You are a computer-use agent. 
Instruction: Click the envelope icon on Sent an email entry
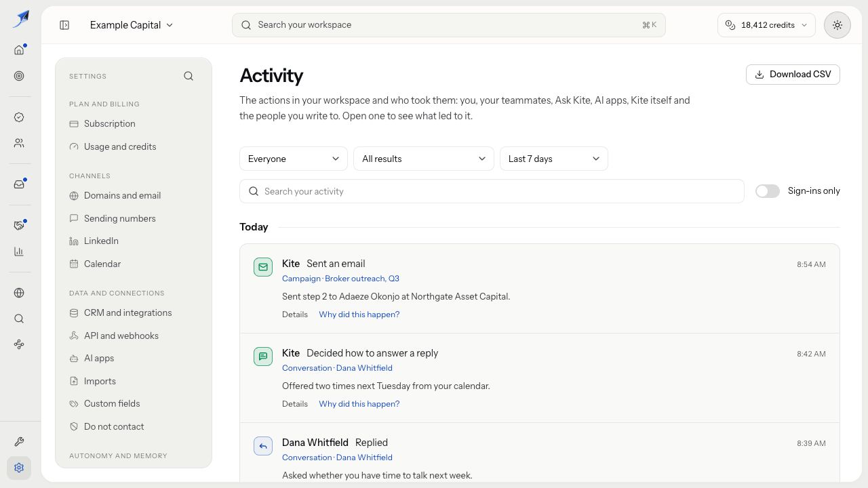click(263, 267)
